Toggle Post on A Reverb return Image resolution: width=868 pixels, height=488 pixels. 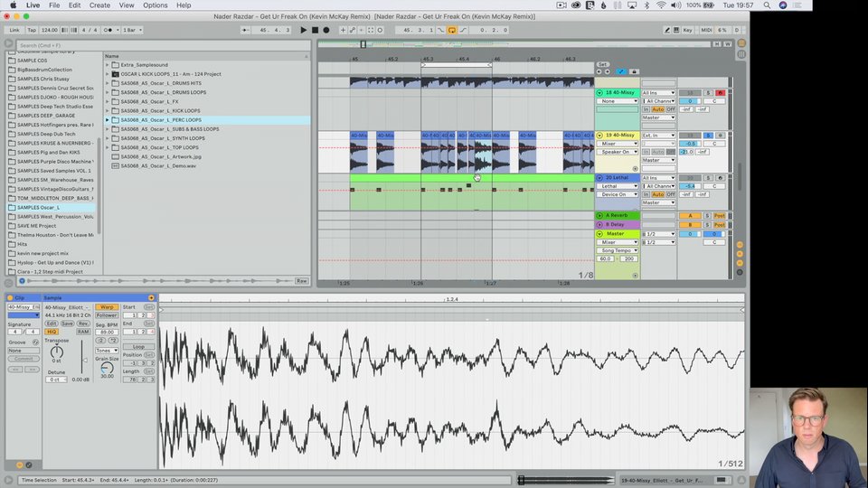[x=719, y=216]
